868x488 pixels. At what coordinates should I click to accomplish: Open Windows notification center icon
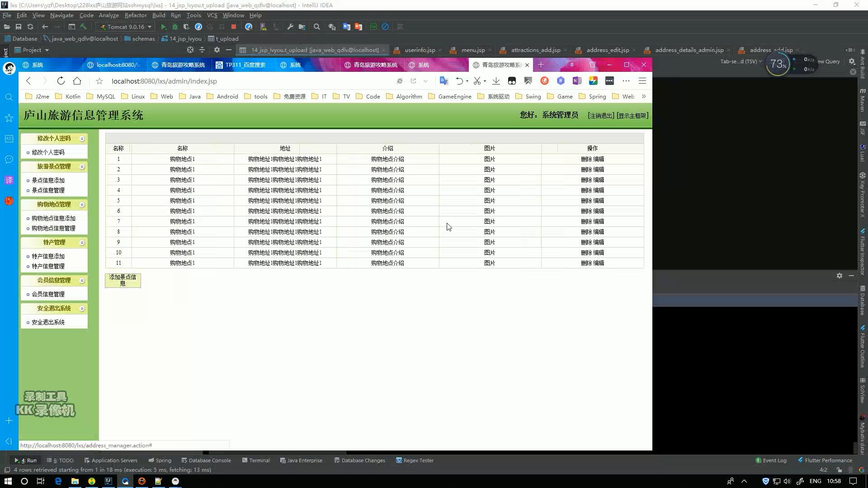pos(853,481)
